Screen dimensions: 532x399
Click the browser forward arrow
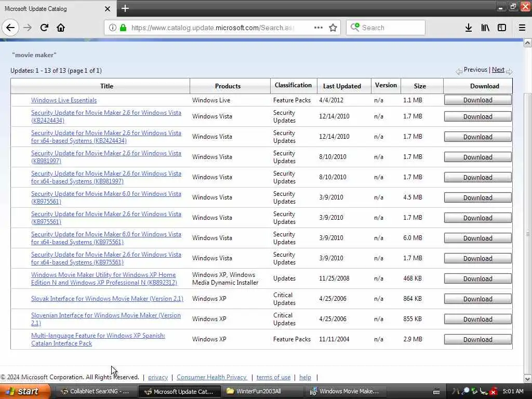tap(28, 28)
